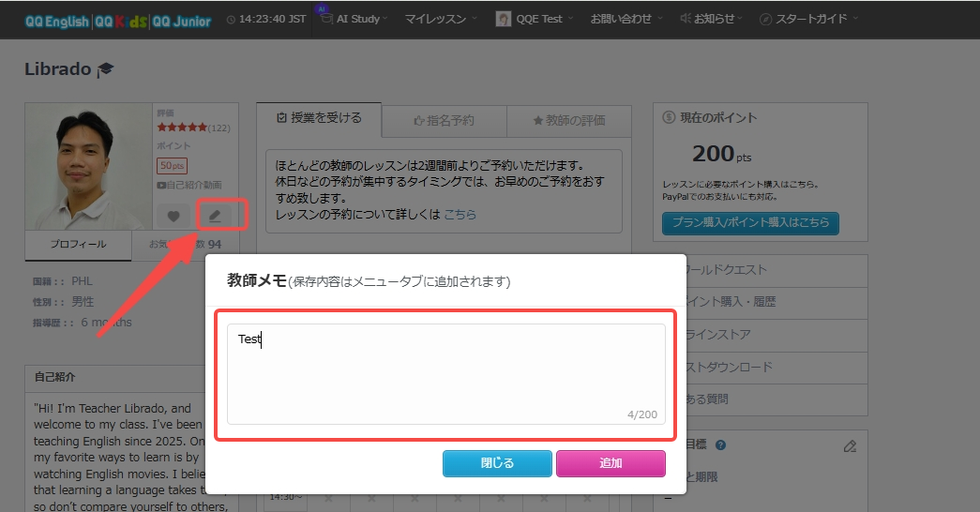Click the 4/200 character counter
This screenshot has height=512, width=980.
(641, 414)
